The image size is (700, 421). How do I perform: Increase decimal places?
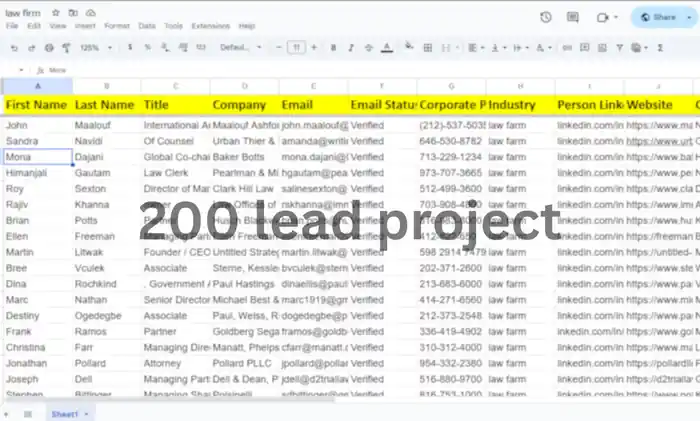[x=183, y=47]
